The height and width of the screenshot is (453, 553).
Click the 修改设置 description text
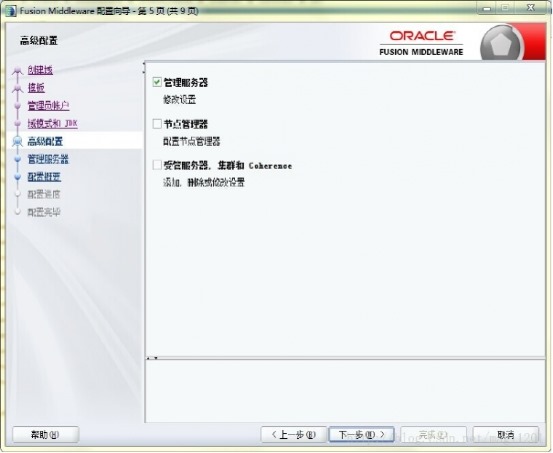pyautogui.click(x=180, y=100)
